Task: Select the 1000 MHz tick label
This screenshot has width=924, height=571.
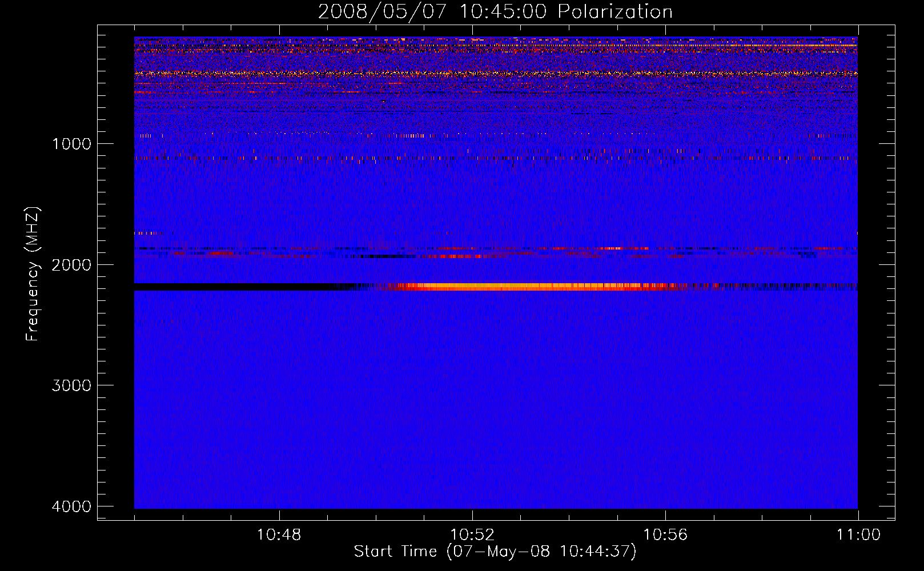Action: [71, 144]
